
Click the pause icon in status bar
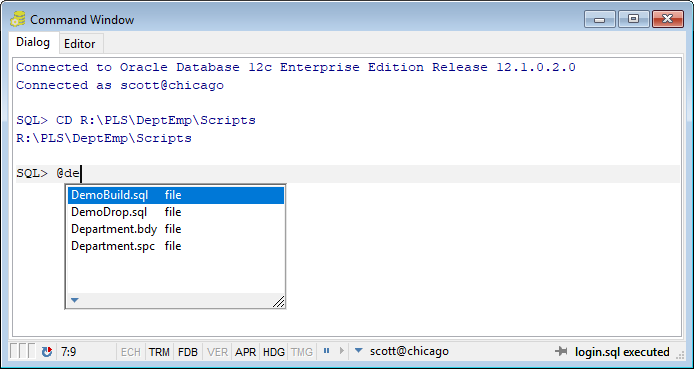pyautogui.click(x=327, y=351)
